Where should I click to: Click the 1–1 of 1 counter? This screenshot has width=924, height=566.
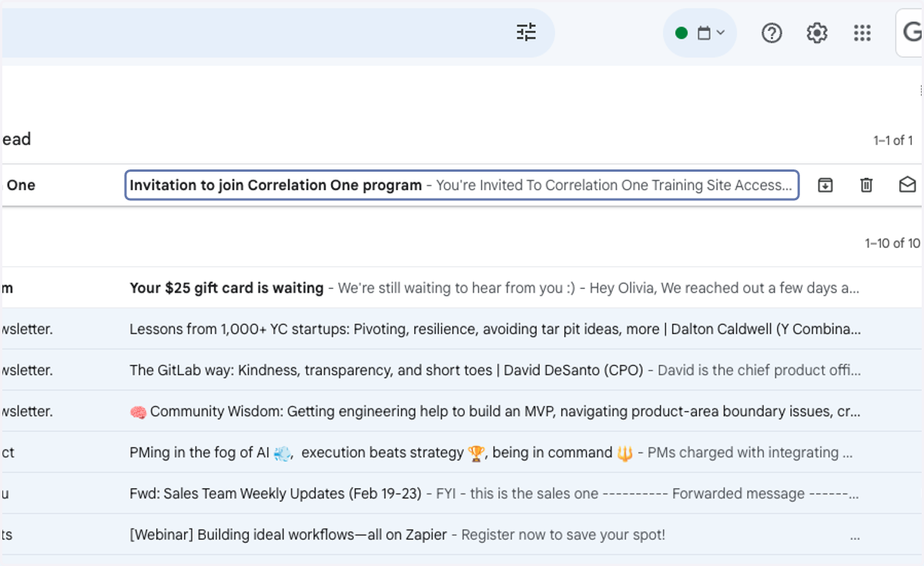pos(893,140)
